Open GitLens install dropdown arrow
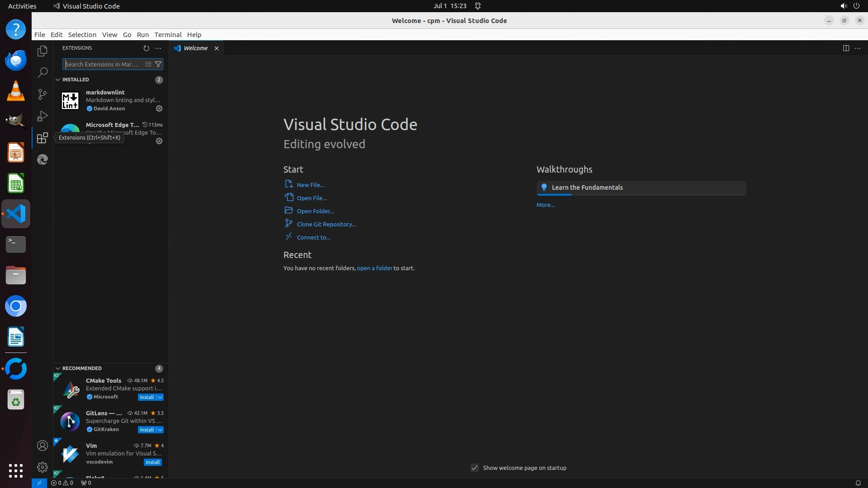Viewport: 868px width, 488px height. point(160,430)
